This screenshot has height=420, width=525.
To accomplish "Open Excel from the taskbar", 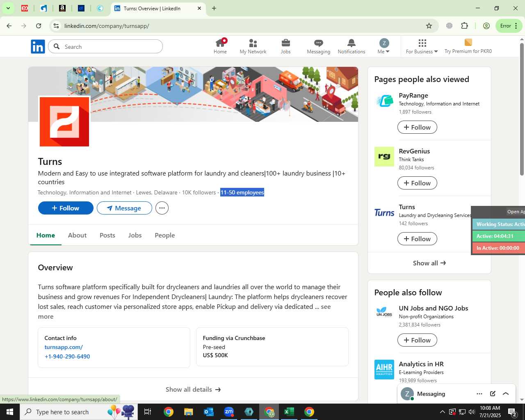I will pyautogui.click(x=289, y=412).
